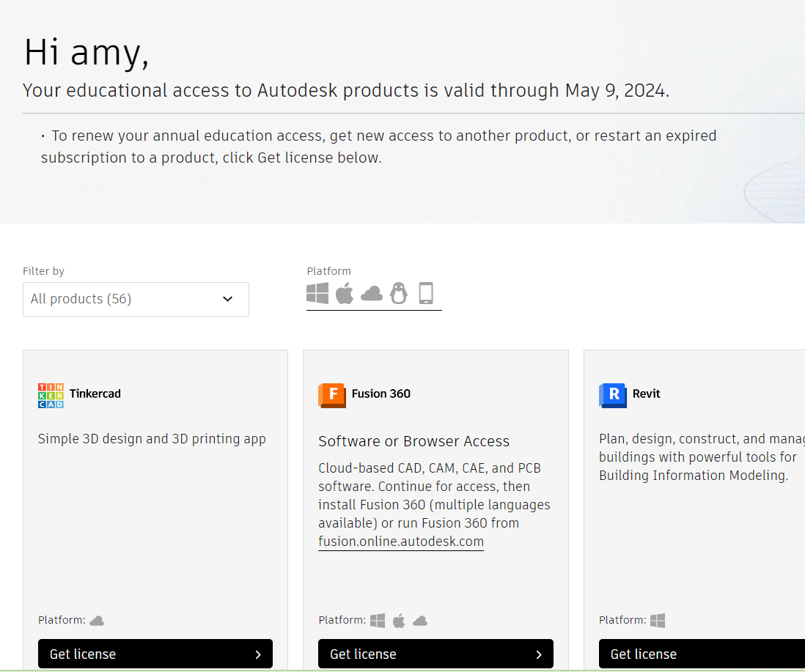The image size is (805, 672).
Task: Click Fusion 360 card's Apple platform icon
Action: pos(399,621)
